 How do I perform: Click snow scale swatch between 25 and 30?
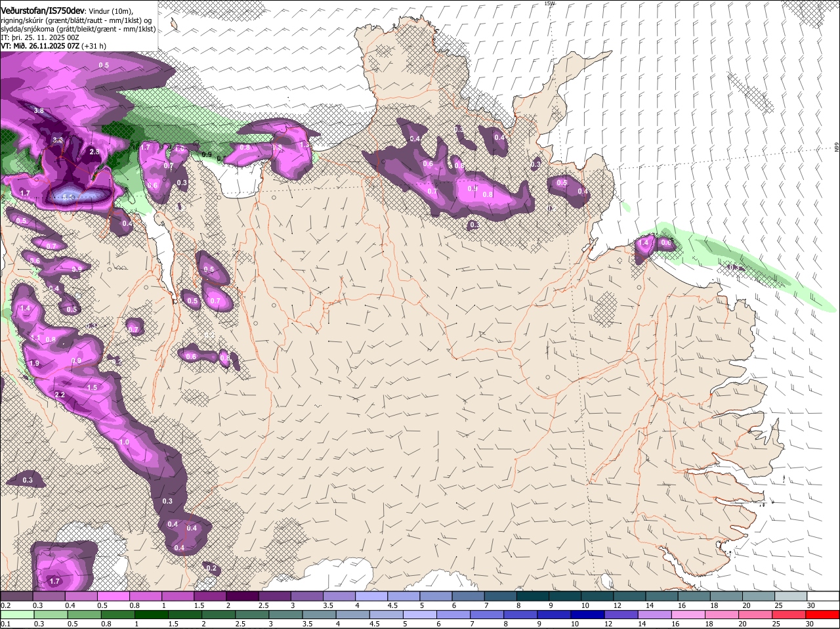pos(792,596)
